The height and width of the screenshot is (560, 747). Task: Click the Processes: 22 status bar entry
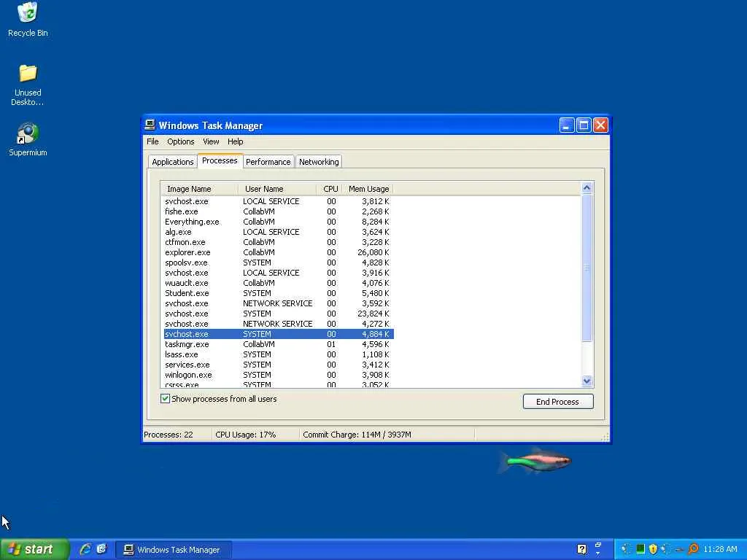click(177, 435)
